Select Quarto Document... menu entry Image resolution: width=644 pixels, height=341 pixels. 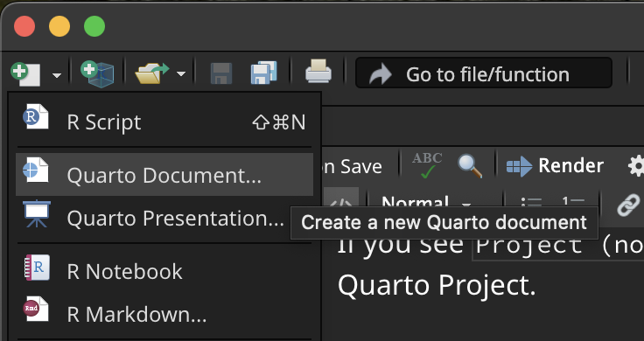[164, 175]
